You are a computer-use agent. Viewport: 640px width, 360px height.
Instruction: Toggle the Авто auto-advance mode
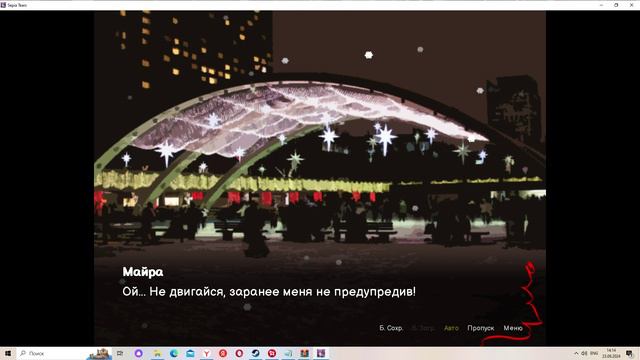pos(451,328)
